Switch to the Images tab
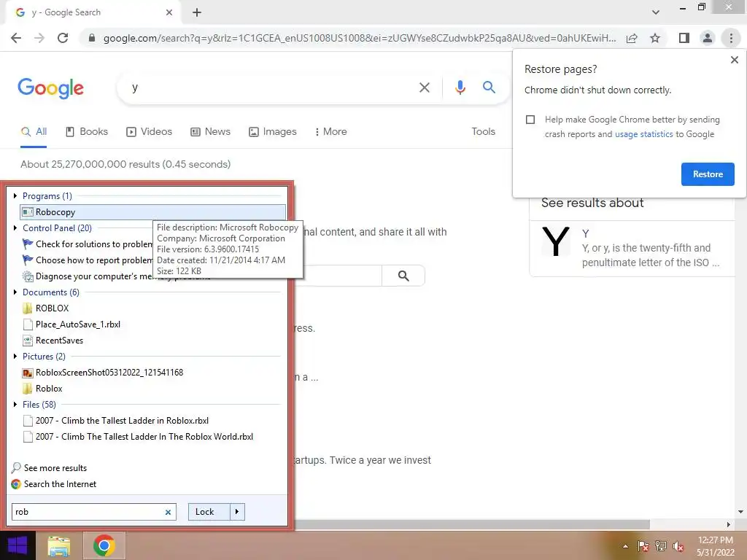Screen dimensions: 747x560 pyautogui.click(x=273, y=132)
